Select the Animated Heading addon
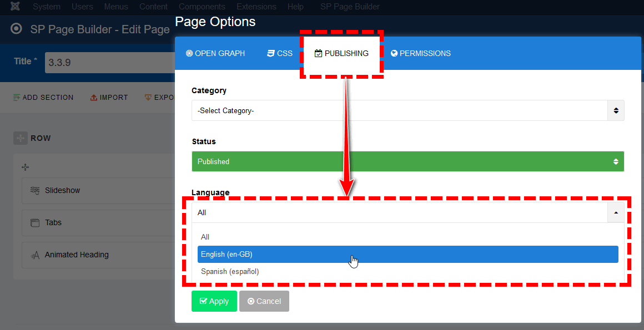This screenshot has height=330, width=644. 99,255
